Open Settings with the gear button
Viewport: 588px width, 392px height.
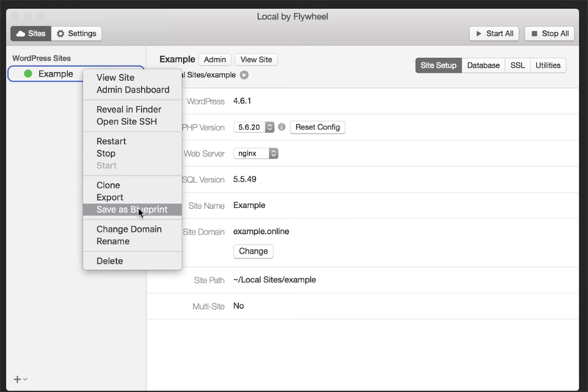point(76,34)
